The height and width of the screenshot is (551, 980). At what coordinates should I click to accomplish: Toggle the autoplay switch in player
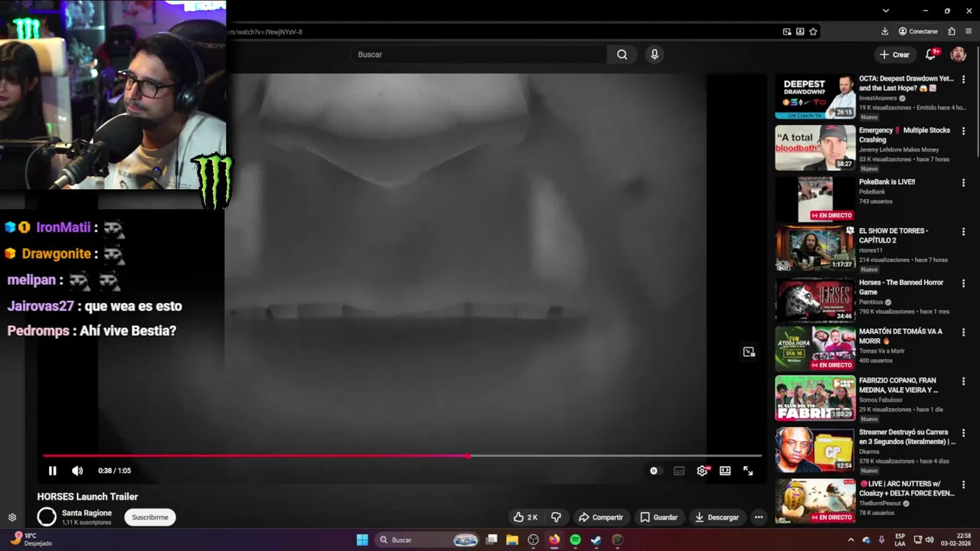(654, 471)
